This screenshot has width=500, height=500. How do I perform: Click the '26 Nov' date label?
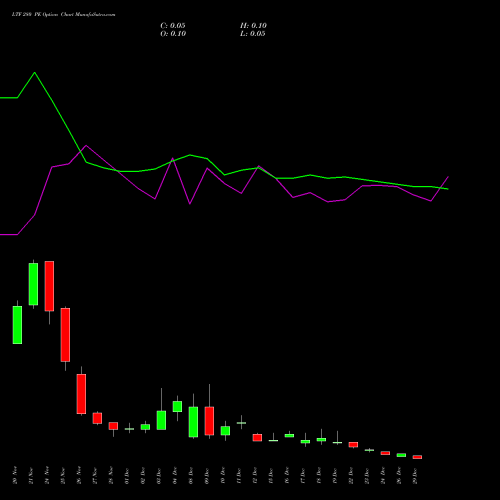tap(79, 475)
